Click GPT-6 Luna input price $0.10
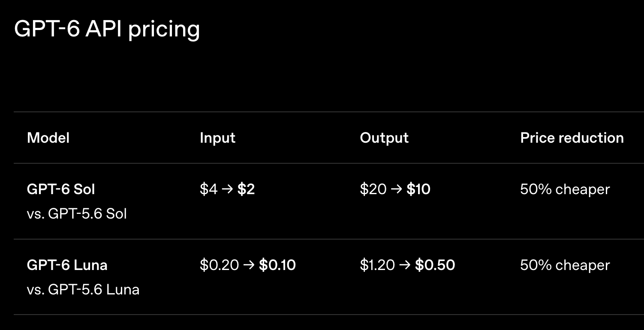 [x=277, y=265]
